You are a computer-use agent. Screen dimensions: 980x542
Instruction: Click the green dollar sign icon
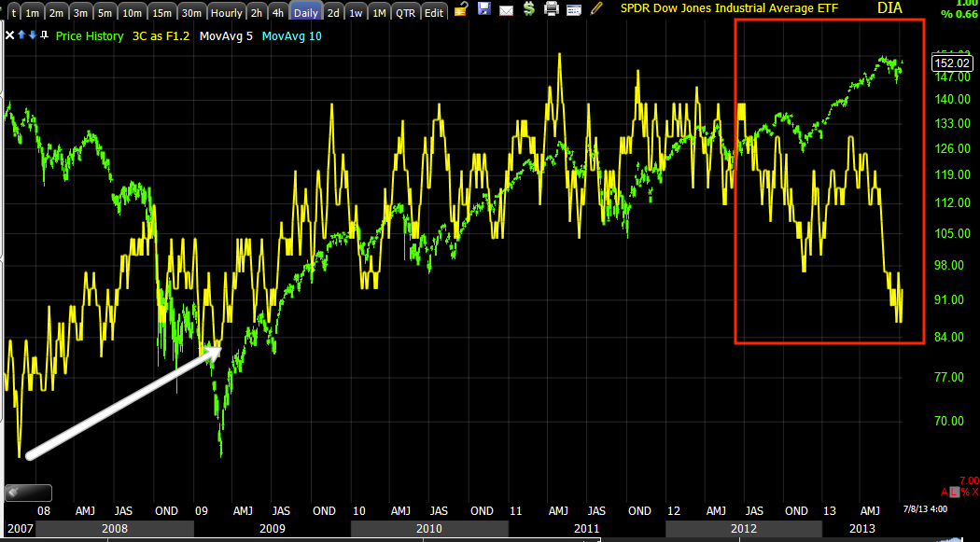point(529,8)
